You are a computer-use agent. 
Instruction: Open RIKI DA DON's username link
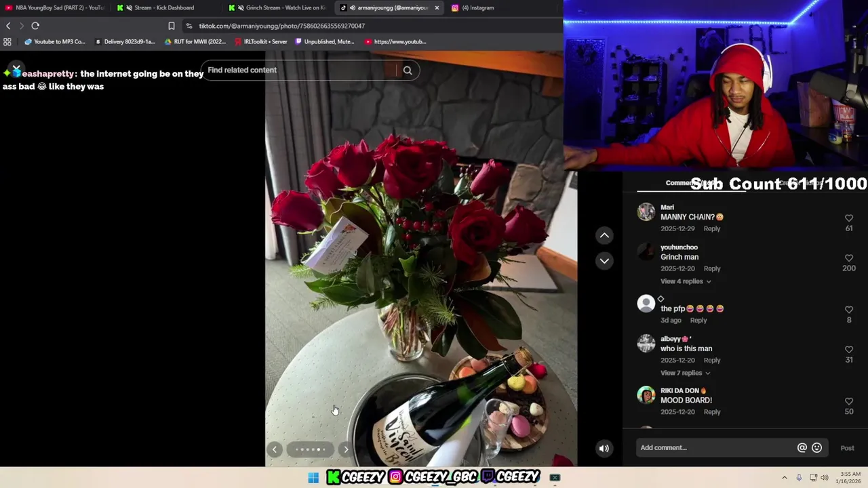point(684,390)
